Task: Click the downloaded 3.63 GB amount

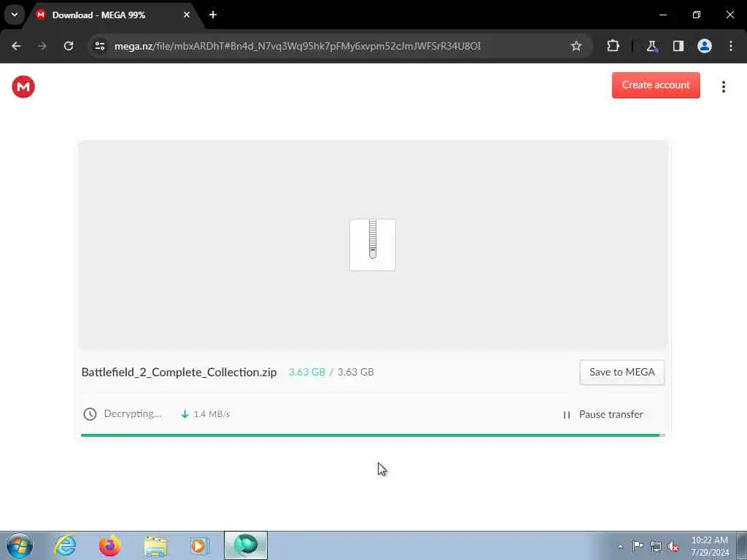Action: point(307,373)
